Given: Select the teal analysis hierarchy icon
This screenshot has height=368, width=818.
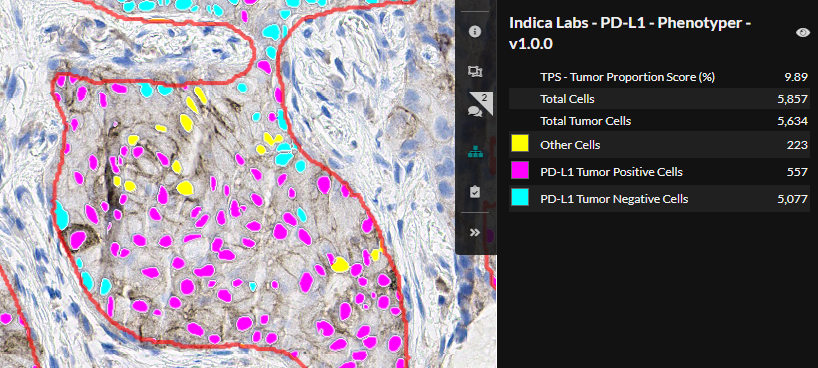Looking at the screenshot, I should (474, 152).
